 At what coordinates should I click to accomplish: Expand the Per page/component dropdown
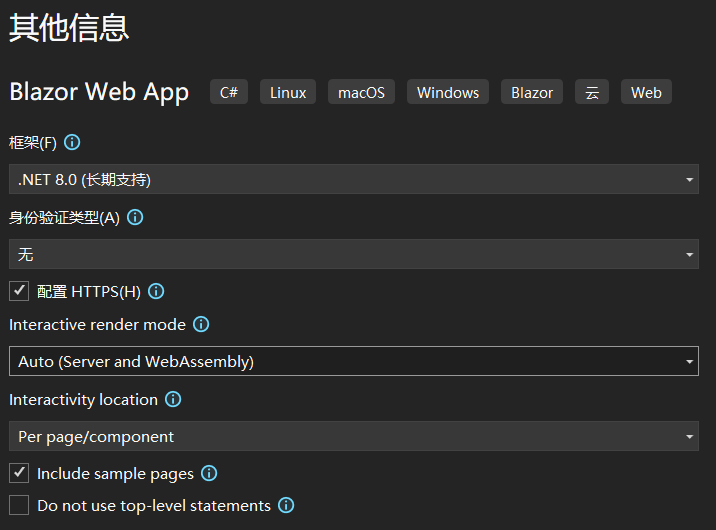(x=354, y=436)
